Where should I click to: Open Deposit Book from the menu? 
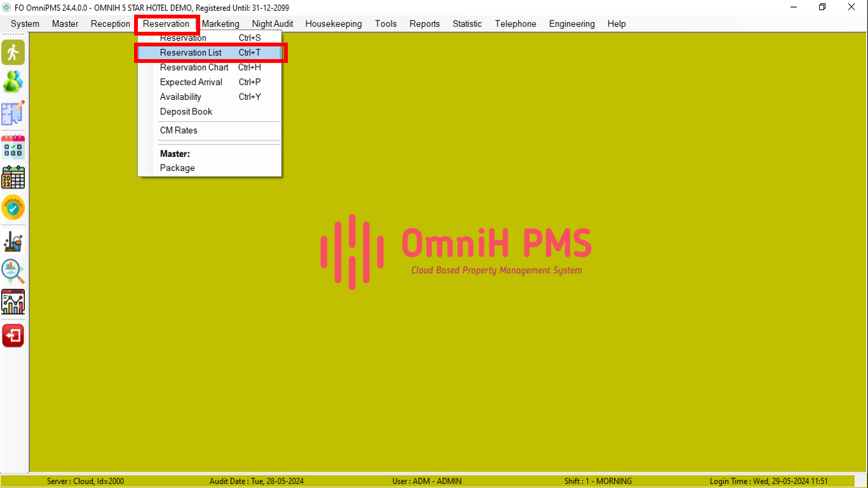210,111
